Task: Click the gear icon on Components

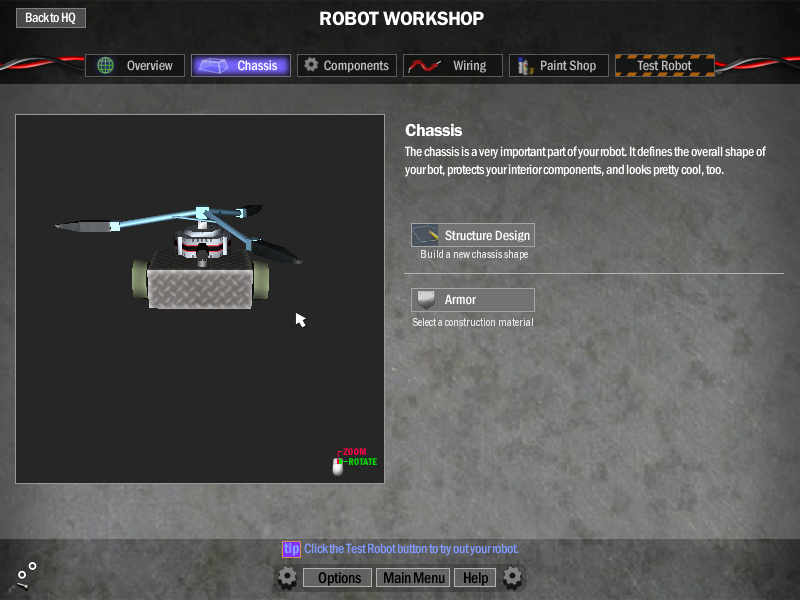Action: coord(311,65)
